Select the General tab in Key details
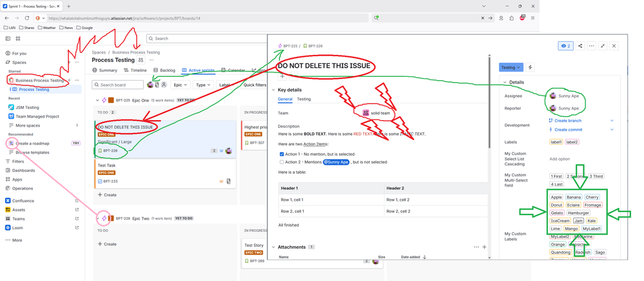644x281 pixels. tap(285, 99)
